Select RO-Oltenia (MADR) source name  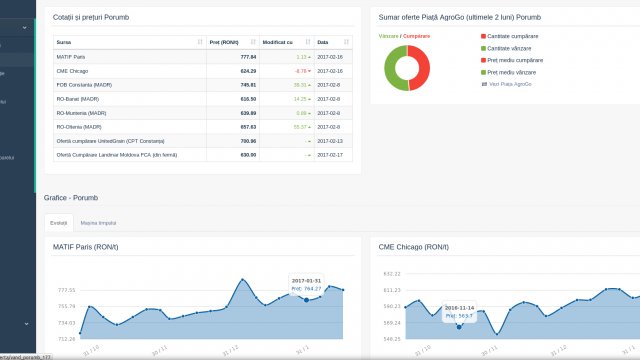pyautogui.click(x=79, y=127)
